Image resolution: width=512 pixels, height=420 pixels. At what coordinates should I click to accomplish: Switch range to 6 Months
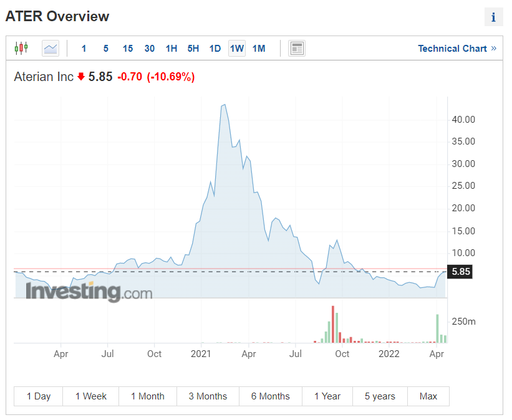pyautogui.click(x=271, y=396)
